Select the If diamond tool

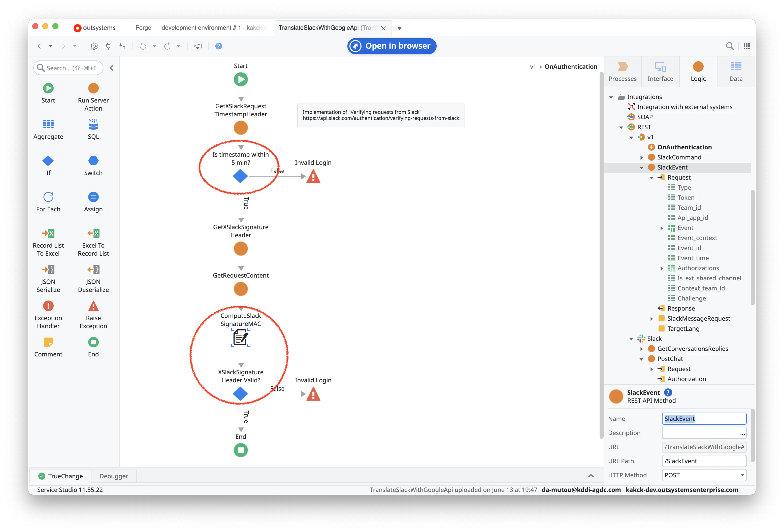pyautogui.click(x=48, y=165)
